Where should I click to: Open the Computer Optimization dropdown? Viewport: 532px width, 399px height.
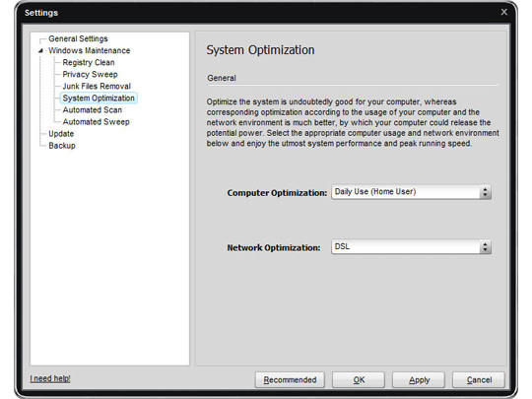click(x=411, y=192)
